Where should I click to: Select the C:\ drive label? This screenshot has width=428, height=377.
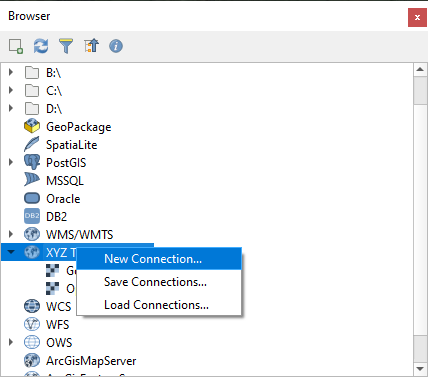[54, 91]
